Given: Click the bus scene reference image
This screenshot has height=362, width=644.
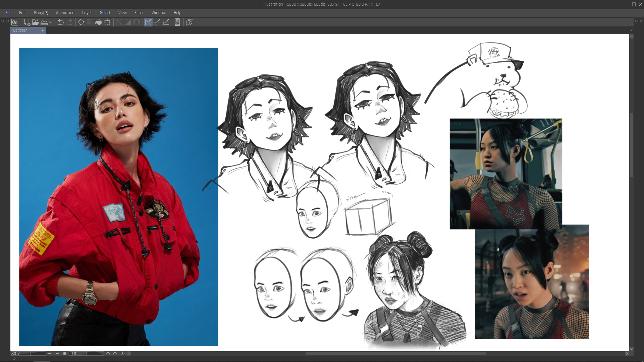Looking at the screenshot, I should [x=506, y=174].
